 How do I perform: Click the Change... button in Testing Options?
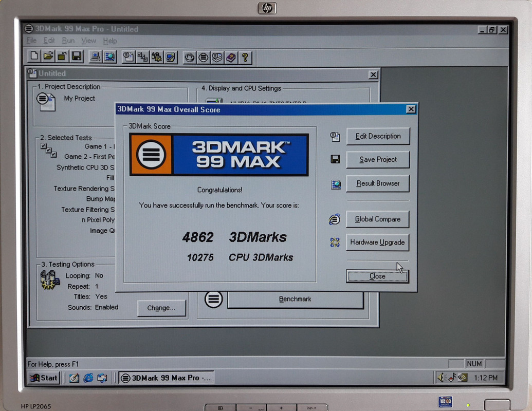(x=161, y=308)
